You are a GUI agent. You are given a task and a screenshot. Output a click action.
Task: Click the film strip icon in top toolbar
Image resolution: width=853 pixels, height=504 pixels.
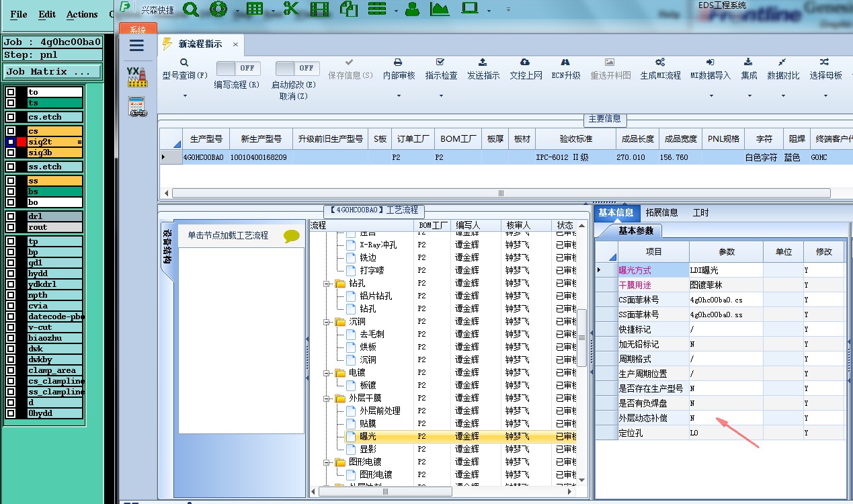coord(321,9)
